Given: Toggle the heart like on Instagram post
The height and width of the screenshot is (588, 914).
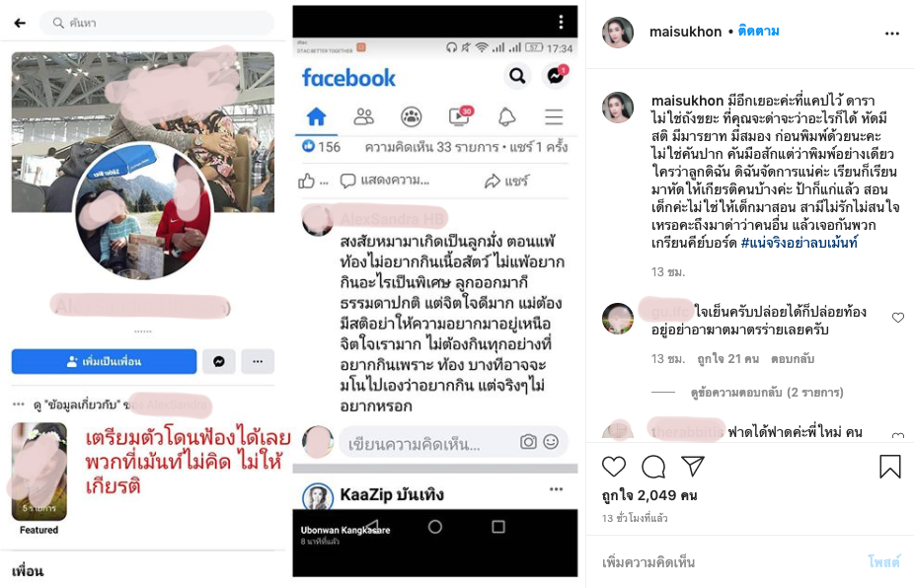Looking at the screenshot, I should click(x=614, y=467).
